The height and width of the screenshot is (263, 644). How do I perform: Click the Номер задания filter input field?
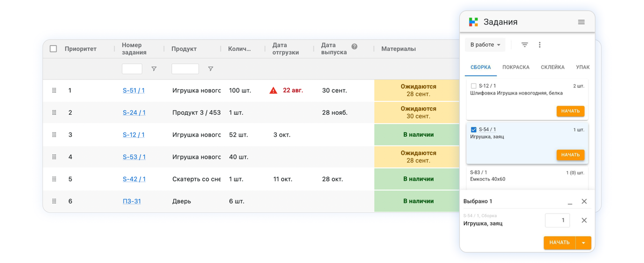132,69
